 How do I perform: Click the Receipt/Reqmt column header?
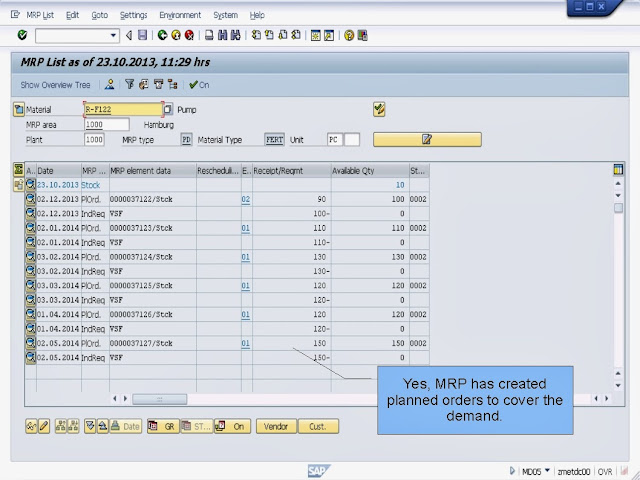pyautogui.click(x=291, y=171)
